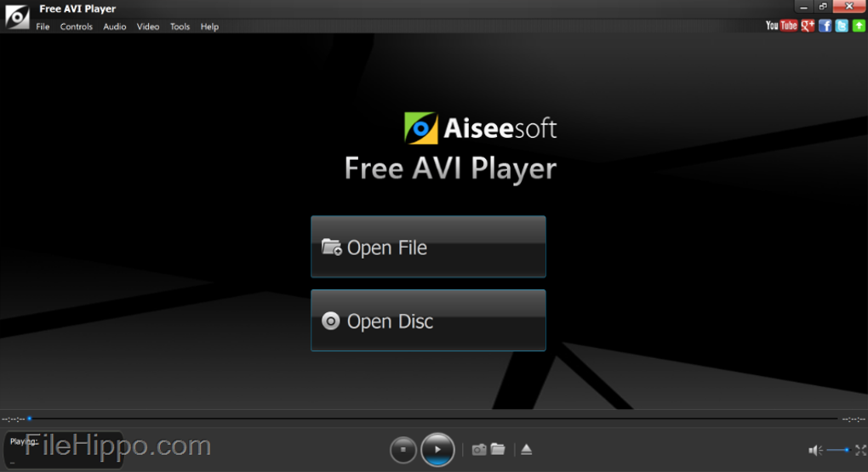Screen dimensions: 868x472
Task: Take a snapshot with the camera icon
Action: [x=479, y=449]
